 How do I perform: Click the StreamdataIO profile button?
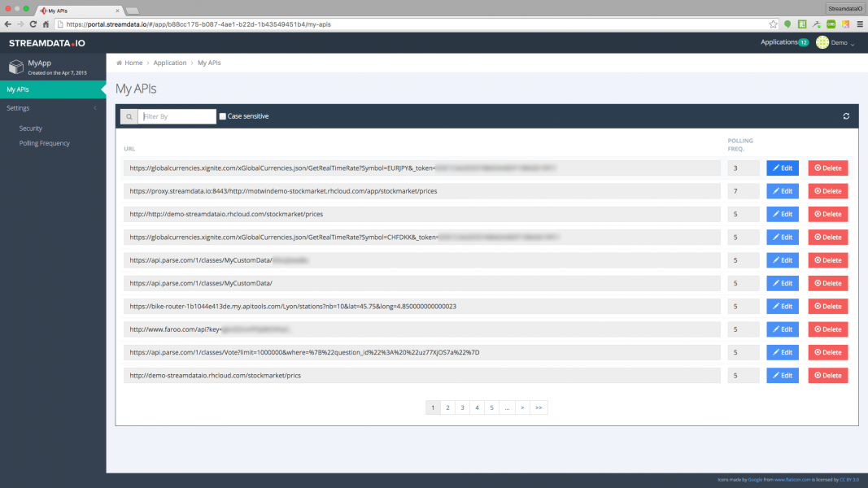[844, 8]
